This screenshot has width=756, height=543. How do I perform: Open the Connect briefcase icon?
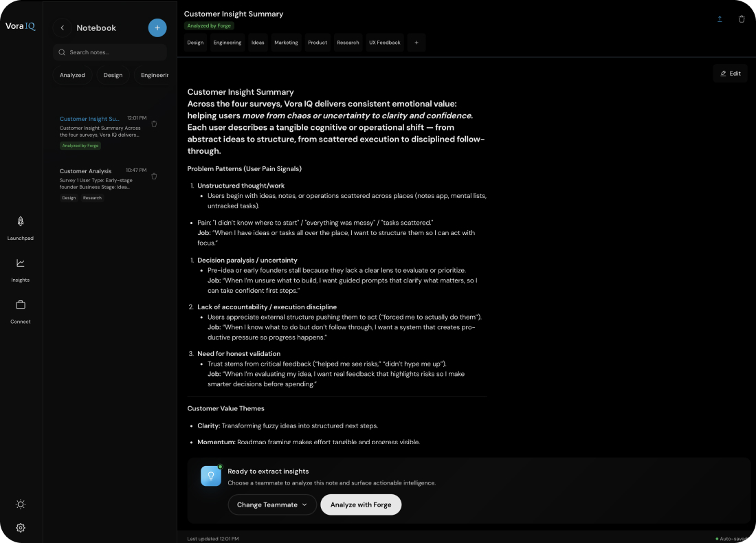tap(21, 304)
